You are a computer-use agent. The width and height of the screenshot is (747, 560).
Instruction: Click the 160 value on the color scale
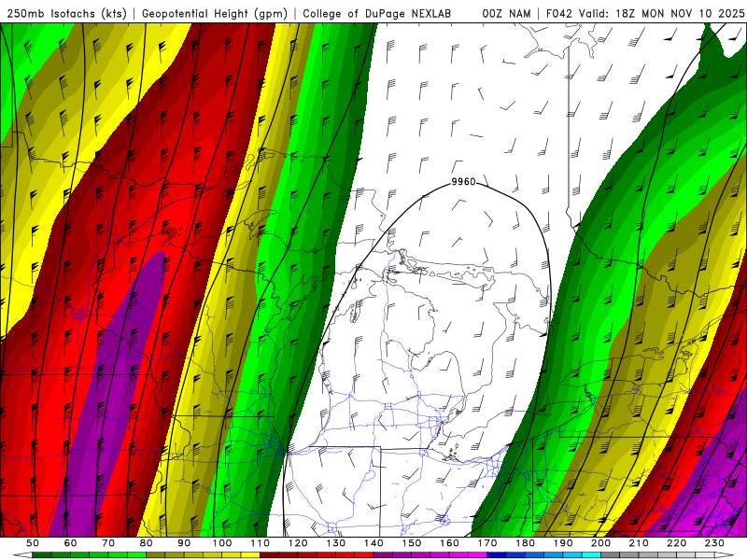coord(449,543)
